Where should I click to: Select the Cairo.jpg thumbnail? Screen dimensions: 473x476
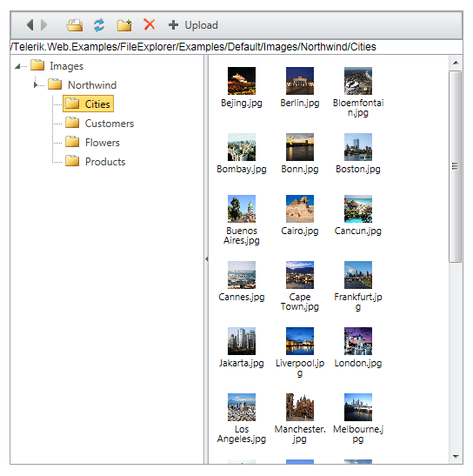click(x=300, y=209)
